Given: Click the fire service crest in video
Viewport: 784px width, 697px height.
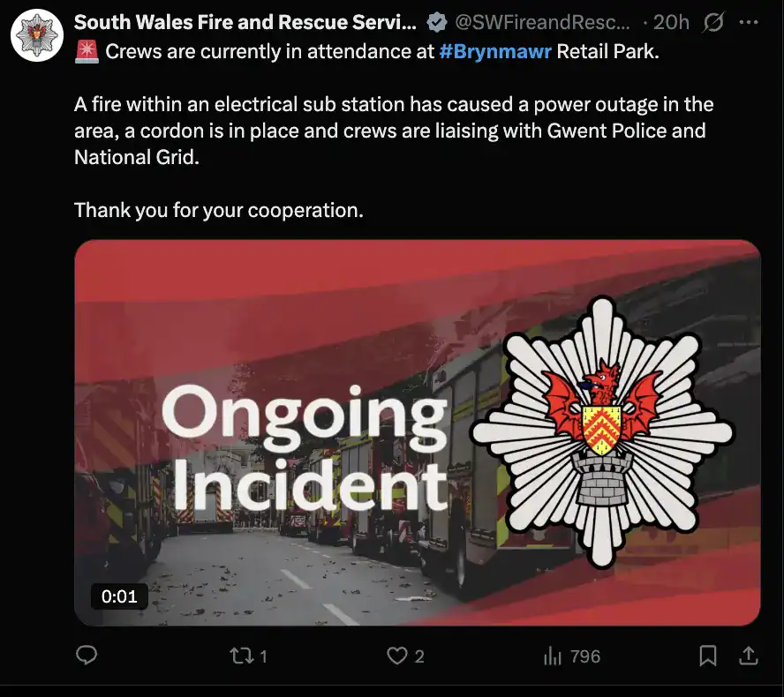Looking at the screenshot, I should (602, 432).
